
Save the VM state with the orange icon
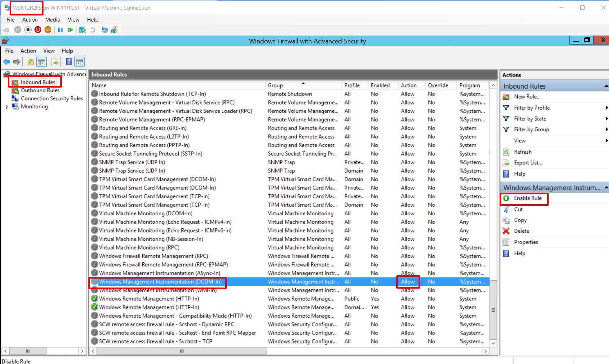click(x=48, y=30)
